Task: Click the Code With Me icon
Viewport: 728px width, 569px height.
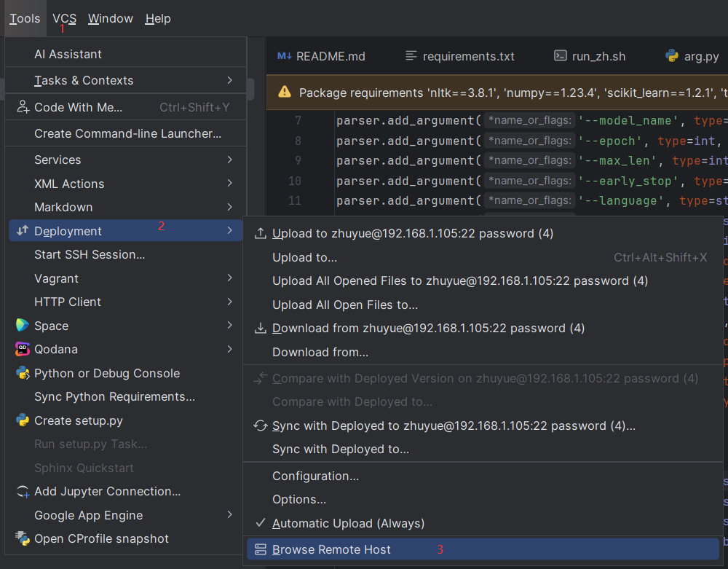Action: [x=23, y=107]
